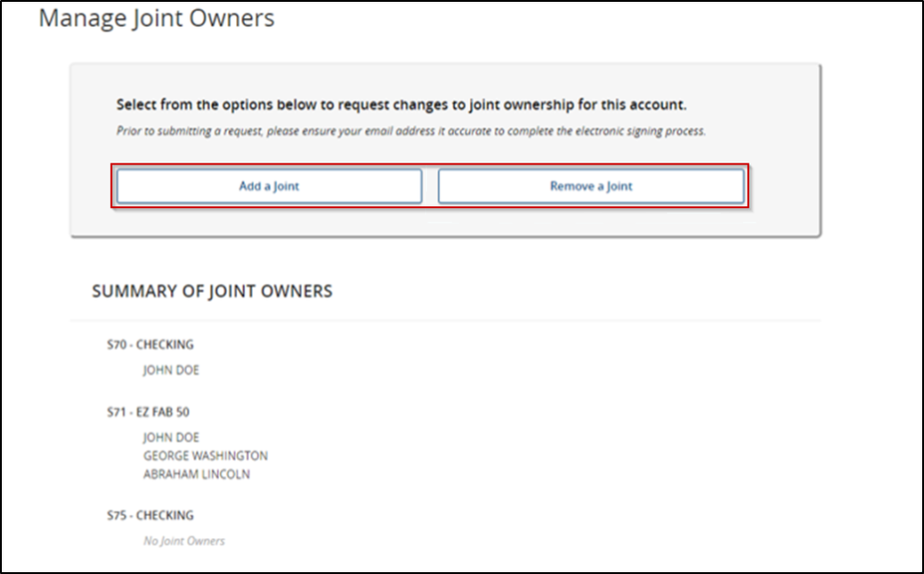Click the highlighted buttons row
Screen dimensions: 924x574
pos(430,185)
